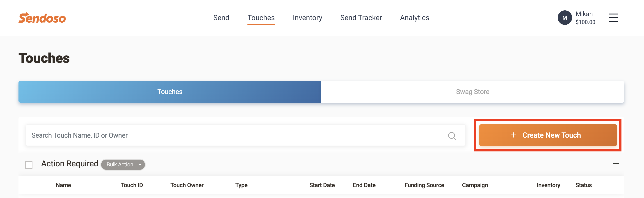644x198 pixels.
Task: Check the Action Required select-all checkbox
Action: (29, 165)
